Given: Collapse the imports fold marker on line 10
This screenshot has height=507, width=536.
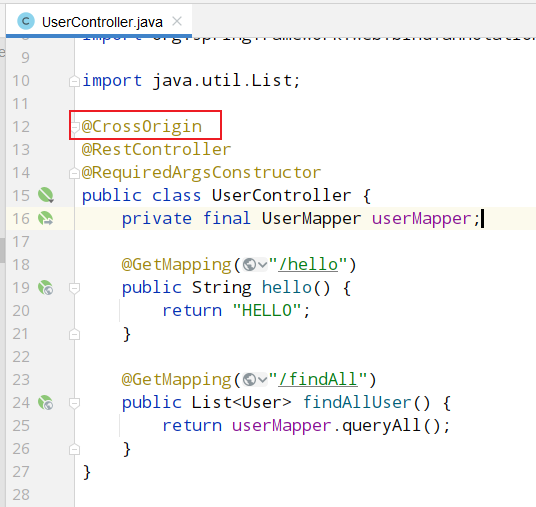Looking at the screenshot, I should pyautogui.click(x=74, y=81).
